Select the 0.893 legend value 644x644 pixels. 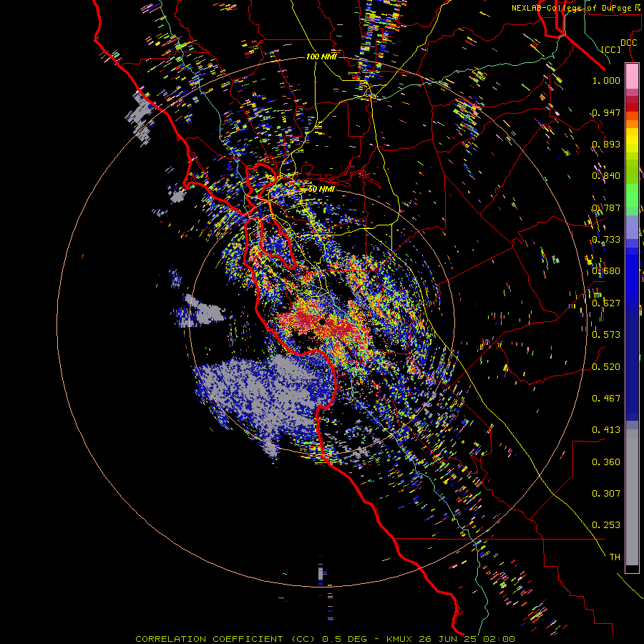[x=606, y=144]
